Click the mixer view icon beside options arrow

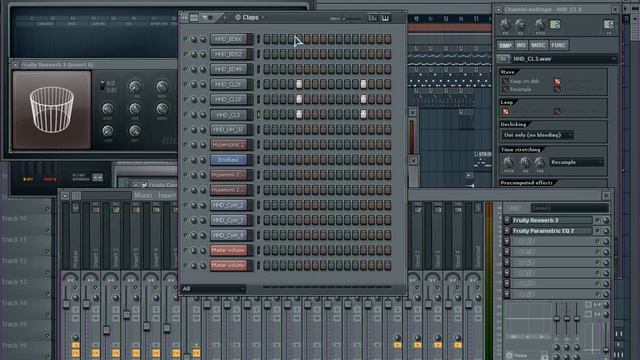point(76,196)
